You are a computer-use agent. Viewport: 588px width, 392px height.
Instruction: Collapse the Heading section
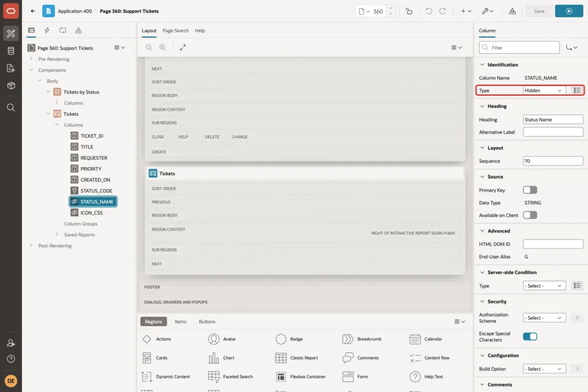482,106
